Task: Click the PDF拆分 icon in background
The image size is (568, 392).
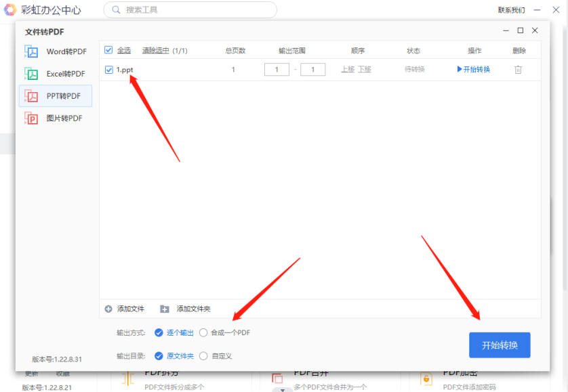Action: pos(128,378)
